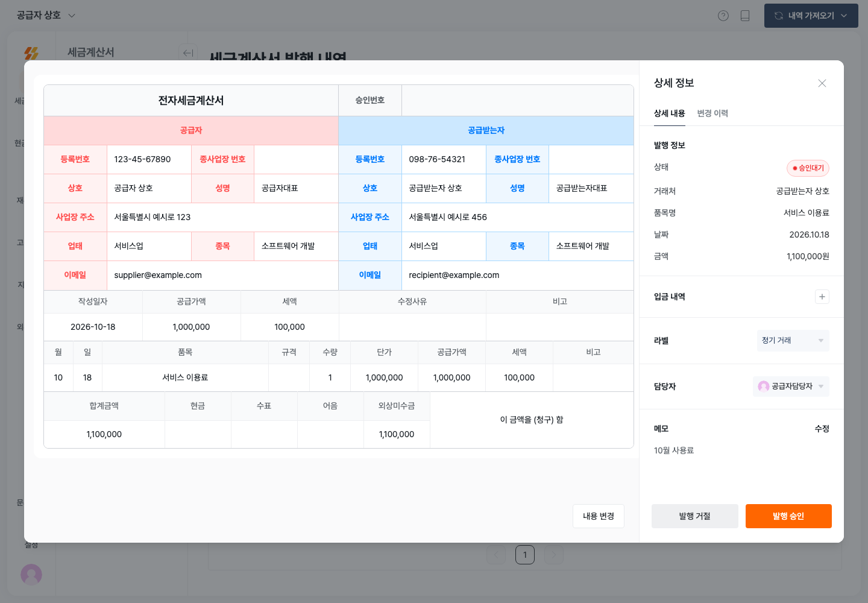Click the empty 승인번호 value field
Image resolution: width=868 pixels, height=603 pixels.
(517, 100)
